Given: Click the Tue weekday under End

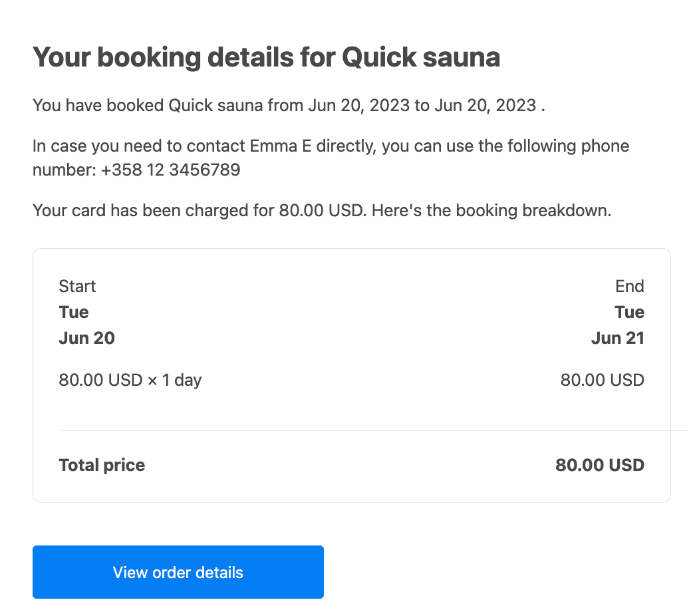Looking at the screenshot, I should point(629,312).
